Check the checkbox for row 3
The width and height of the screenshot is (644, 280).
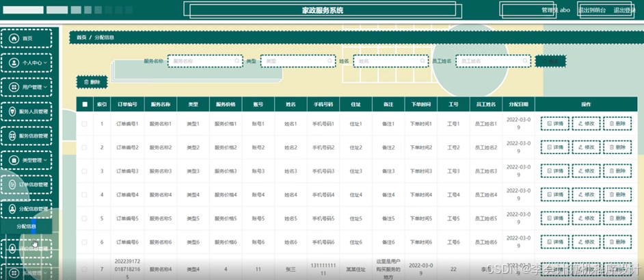(x=84, y=171)
